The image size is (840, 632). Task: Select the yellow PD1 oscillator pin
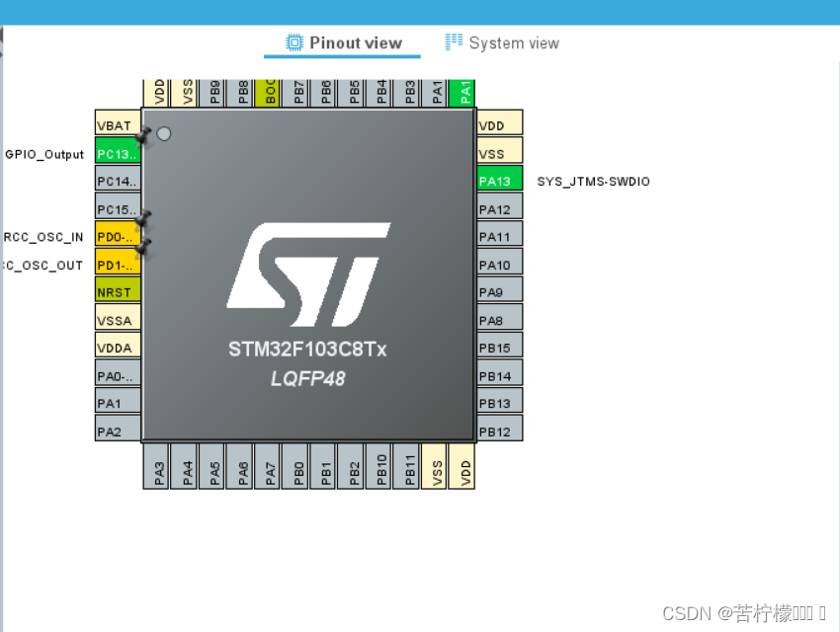(x=118, y=262)
